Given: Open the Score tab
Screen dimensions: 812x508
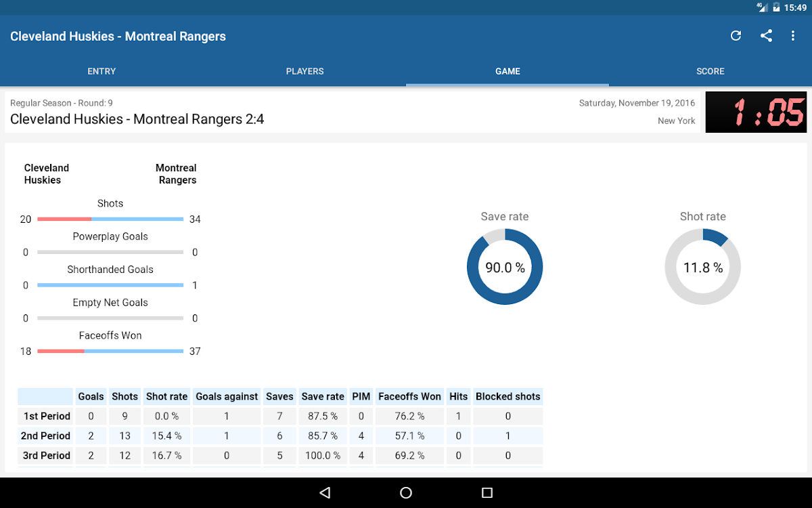Looking at the screenshot, I should 710,71.
